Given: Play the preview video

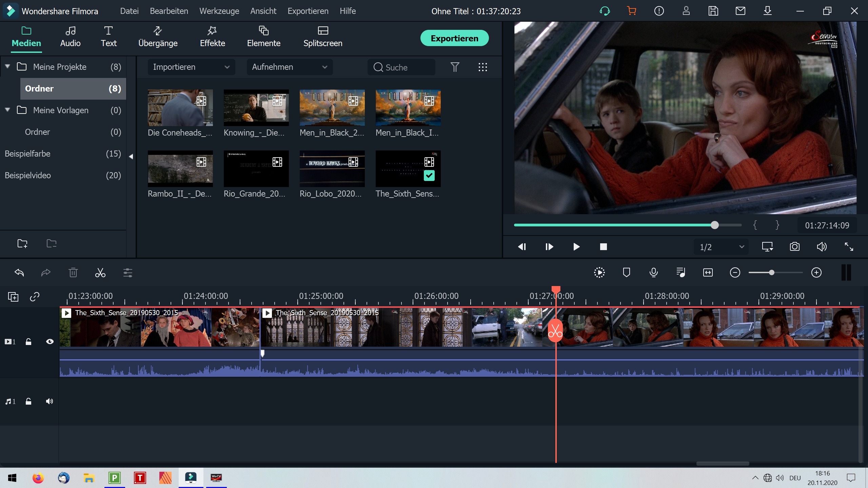Looking at the screenshot, I should point(576,247).
